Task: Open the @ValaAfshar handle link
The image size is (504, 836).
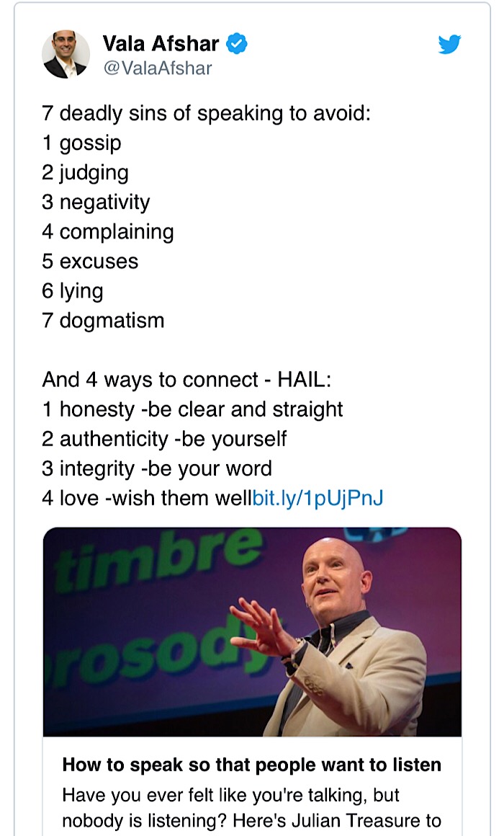Action: click(158, 68)
